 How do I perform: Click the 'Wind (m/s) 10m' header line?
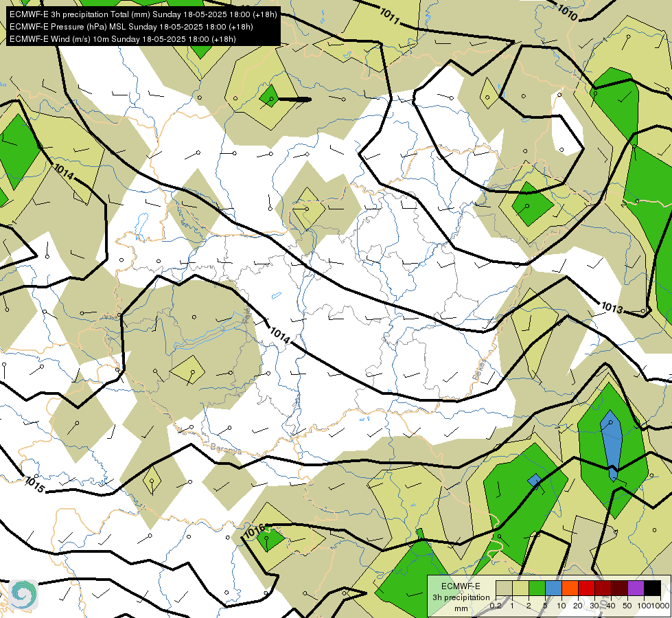click(123, 39)
